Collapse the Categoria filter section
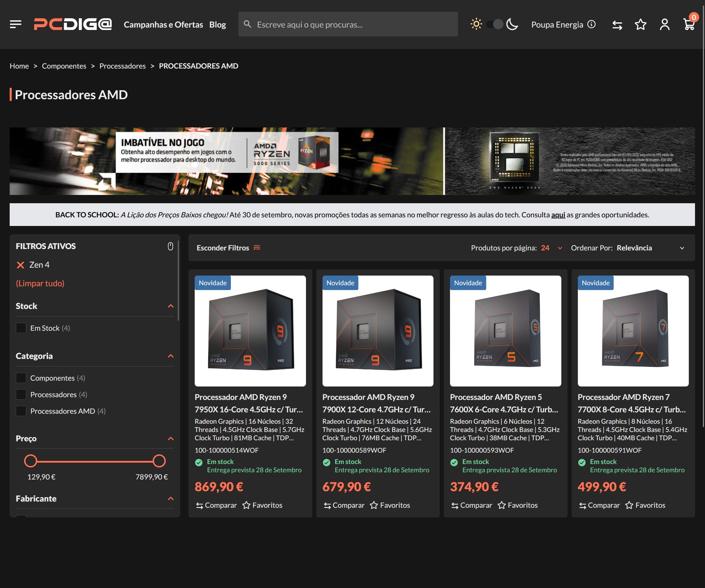Viewport: 705px width, 588px height. coord(171,356)
